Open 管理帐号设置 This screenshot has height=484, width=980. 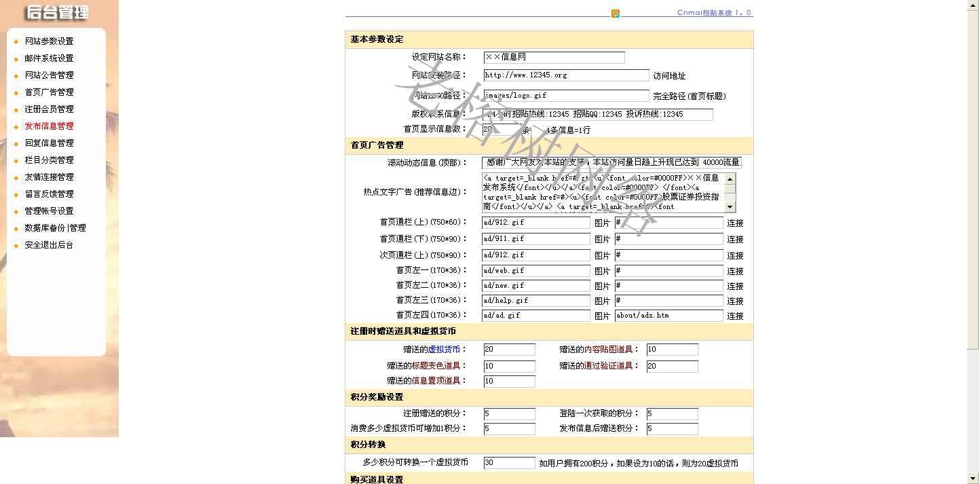pyautogui.click(x=49, y=211)
